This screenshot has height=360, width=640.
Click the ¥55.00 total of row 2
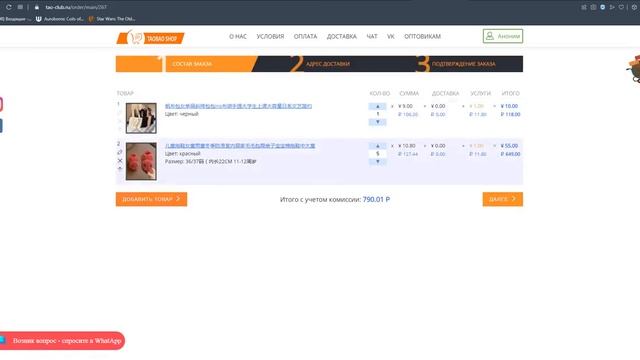[x=509, y=146]
